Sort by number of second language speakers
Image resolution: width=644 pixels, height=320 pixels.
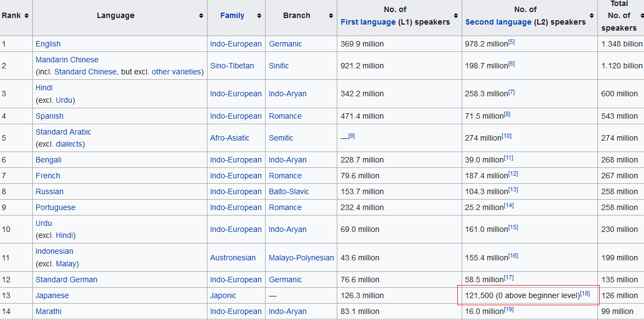point(592,15)
